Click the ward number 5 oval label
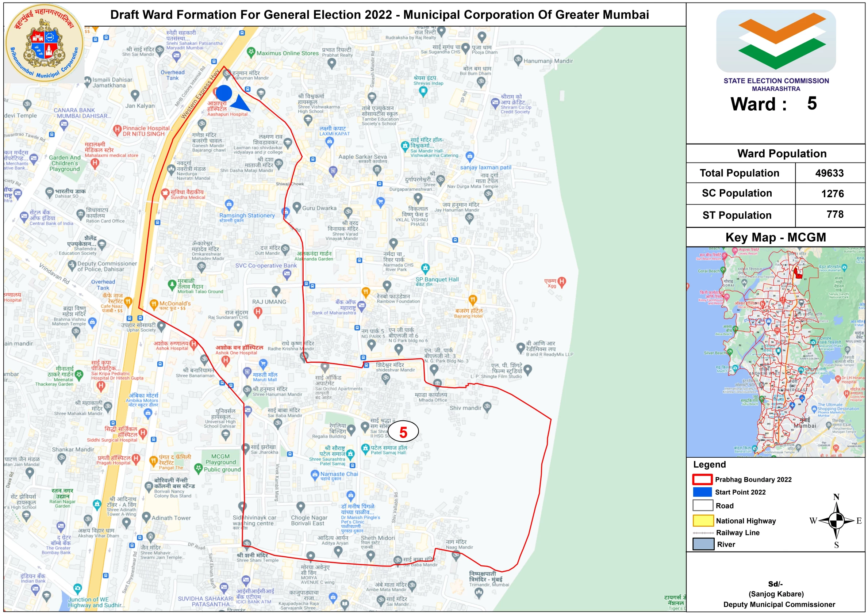The width and height of the screenshot is (868, 614). [x=403, y=432]
